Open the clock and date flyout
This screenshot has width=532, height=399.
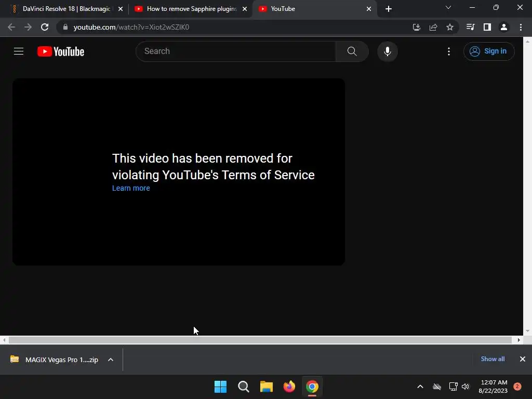coord(493,387)
